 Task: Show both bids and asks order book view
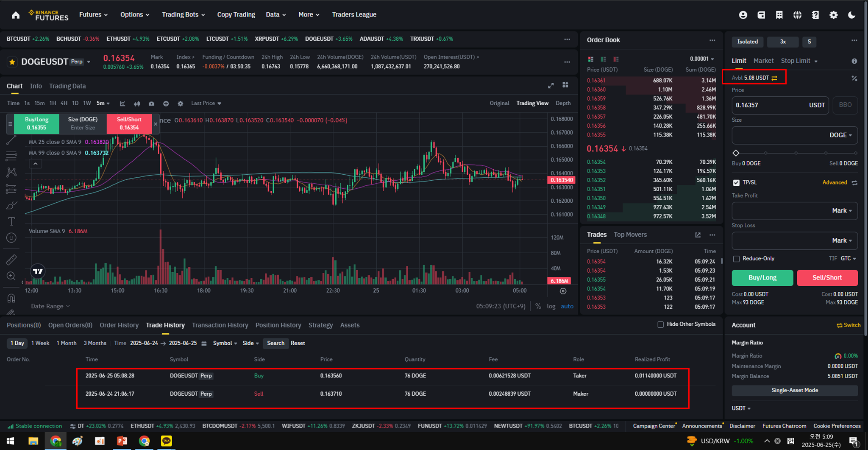(x=590, y=59)
